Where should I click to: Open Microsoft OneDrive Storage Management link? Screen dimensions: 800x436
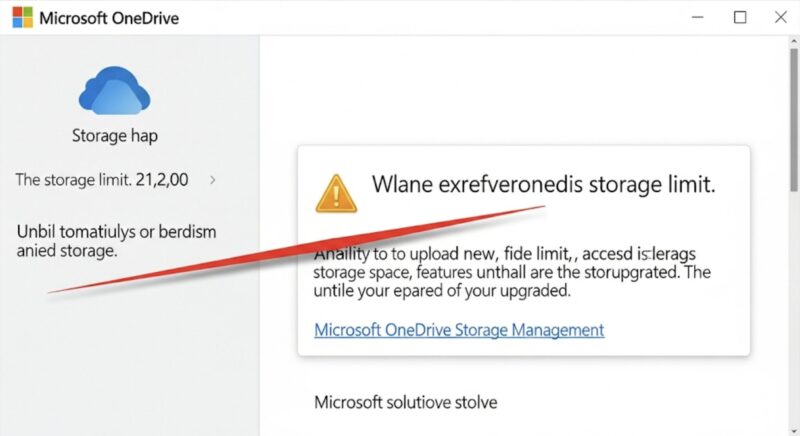click(x=459, y=330)
